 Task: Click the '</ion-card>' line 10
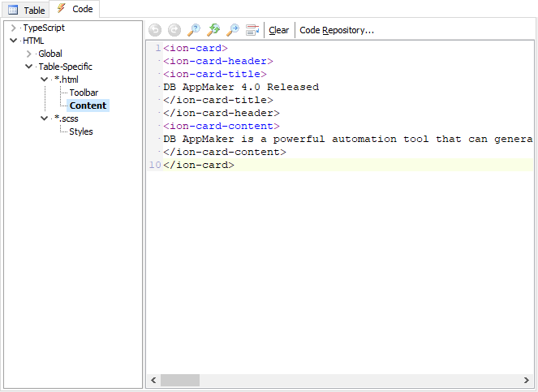click(199, 165)
